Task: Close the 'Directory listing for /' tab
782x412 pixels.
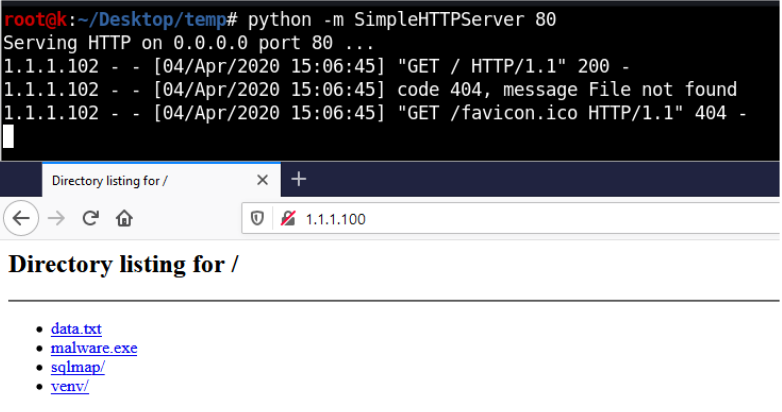Action: click(x=262, y=180)
